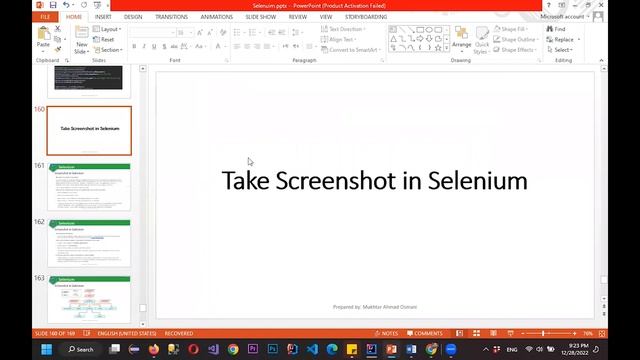The width and height of the screenshot is (640, 360).
Task: Switch to the REVIEW tab
Action: (298, 17)
